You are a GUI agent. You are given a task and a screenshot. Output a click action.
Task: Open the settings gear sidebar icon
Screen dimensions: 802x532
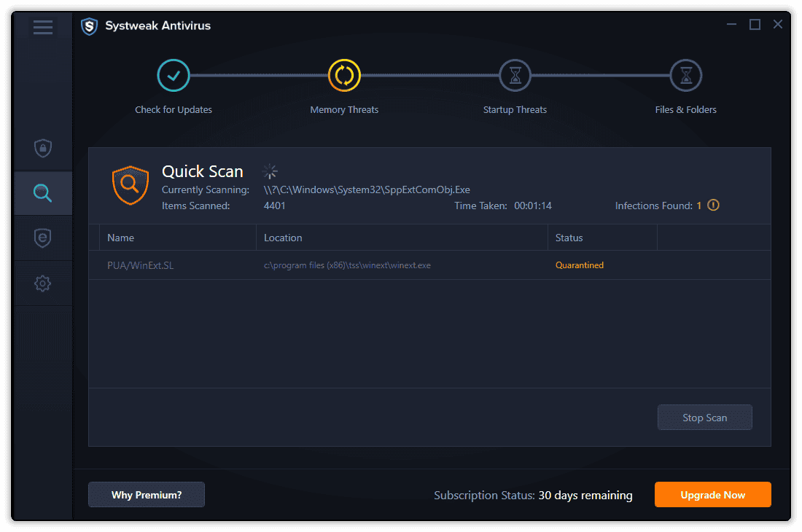(x=43, y=283)
